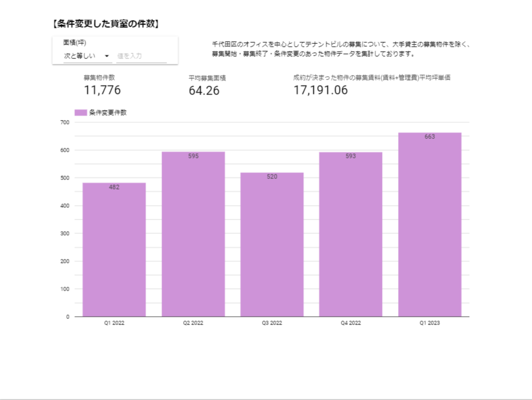Click the description text about 千代田区 offices

click(340, 49)
